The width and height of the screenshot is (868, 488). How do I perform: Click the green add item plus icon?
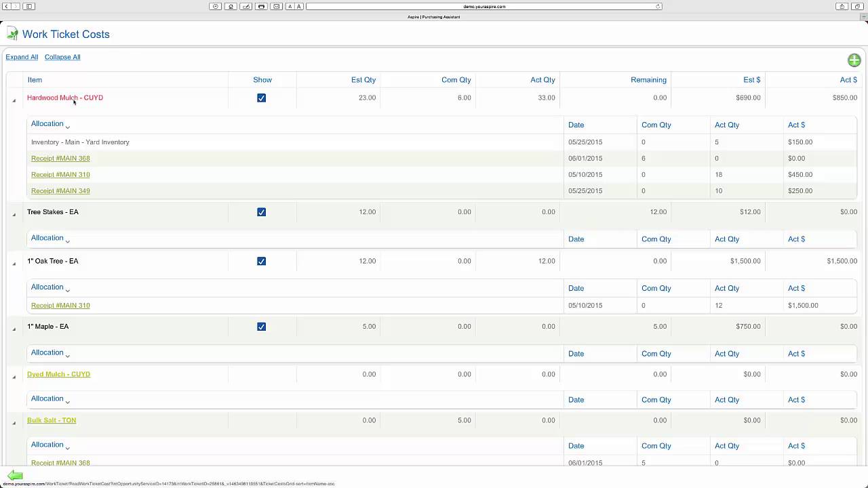(x=854, y=60)
